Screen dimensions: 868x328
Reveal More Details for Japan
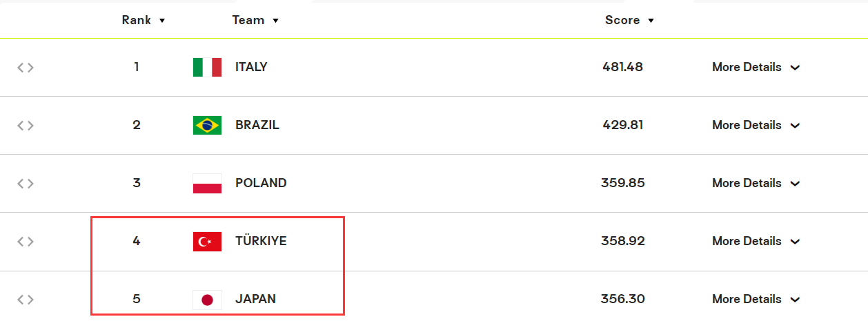pyautogui.click(x=756, y=299)
